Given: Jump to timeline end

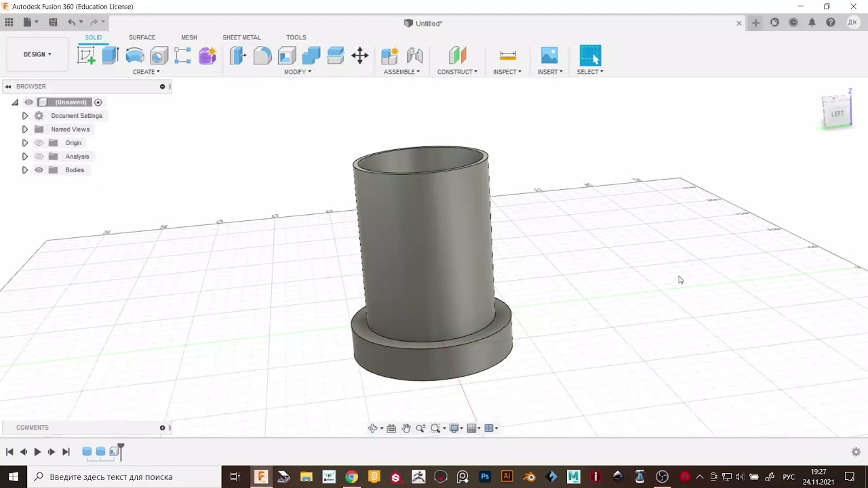Looking at the screenshot, I should pos(66,451).
